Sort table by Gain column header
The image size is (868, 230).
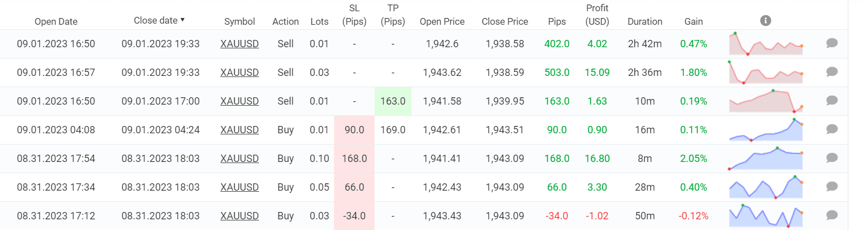coord(693,21)
